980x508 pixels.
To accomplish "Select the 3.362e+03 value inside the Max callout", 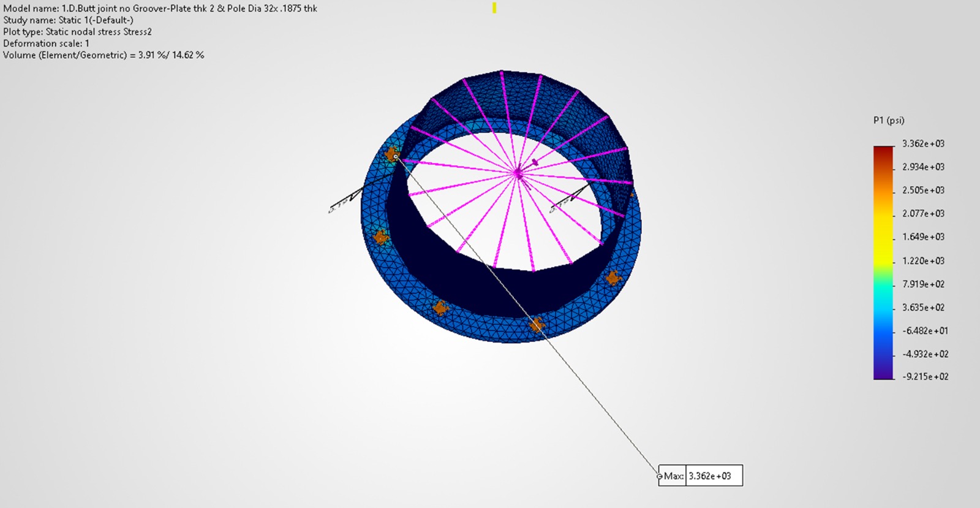I will [x=710, y=476].
